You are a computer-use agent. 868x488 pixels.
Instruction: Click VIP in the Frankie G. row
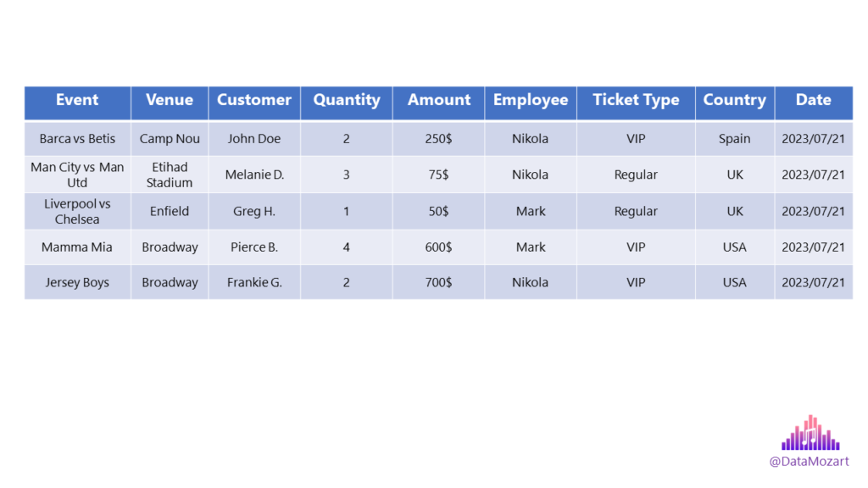pyautogui.click(x=636, y=282)
